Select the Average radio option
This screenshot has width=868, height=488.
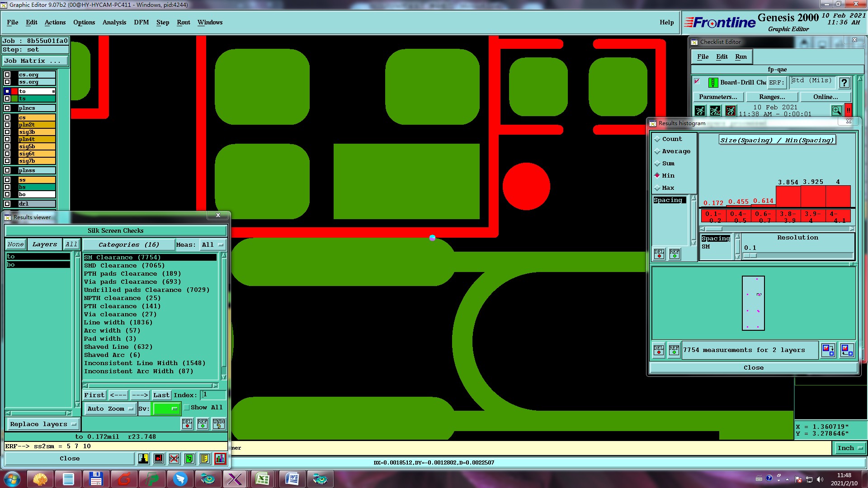coord(657,151)
